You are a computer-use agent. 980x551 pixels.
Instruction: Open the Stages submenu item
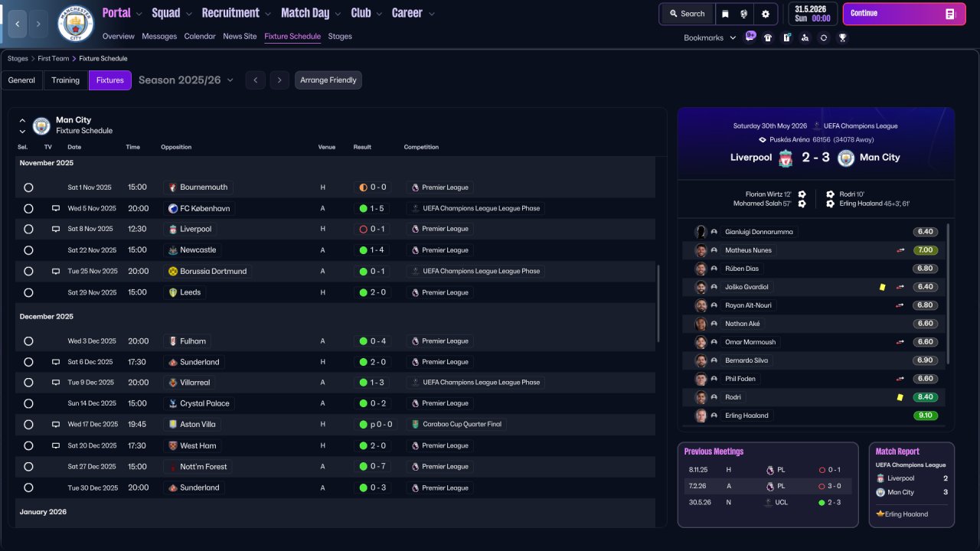click(340, 36)
